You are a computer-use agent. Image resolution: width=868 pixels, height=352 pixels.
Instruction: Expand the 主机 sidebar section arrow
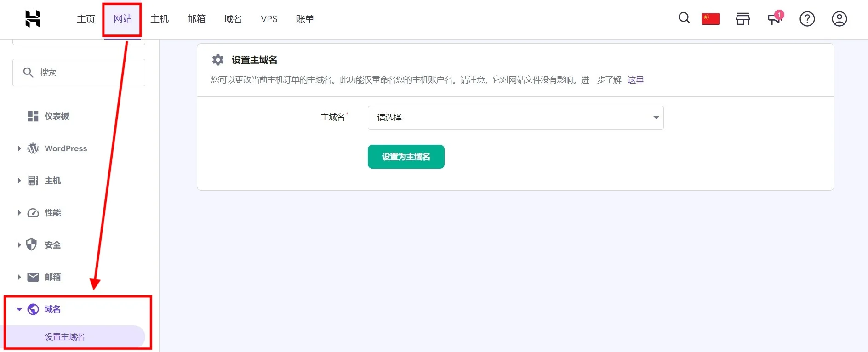(x=19, y=181)
